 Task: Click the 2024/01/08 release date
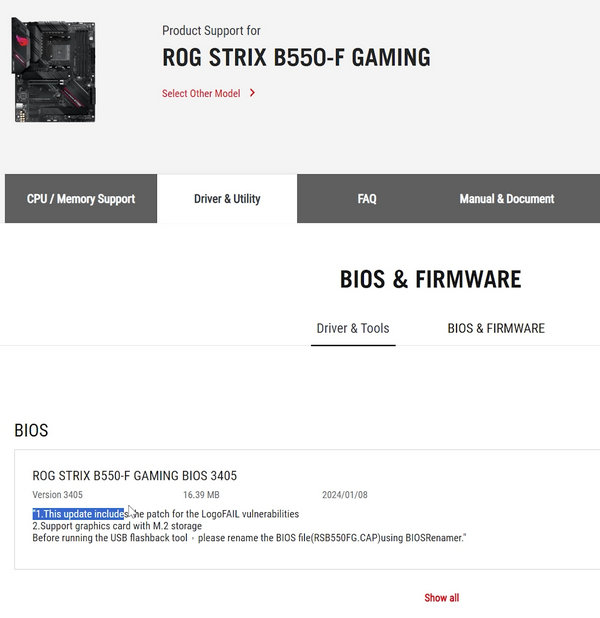point(345,495)
